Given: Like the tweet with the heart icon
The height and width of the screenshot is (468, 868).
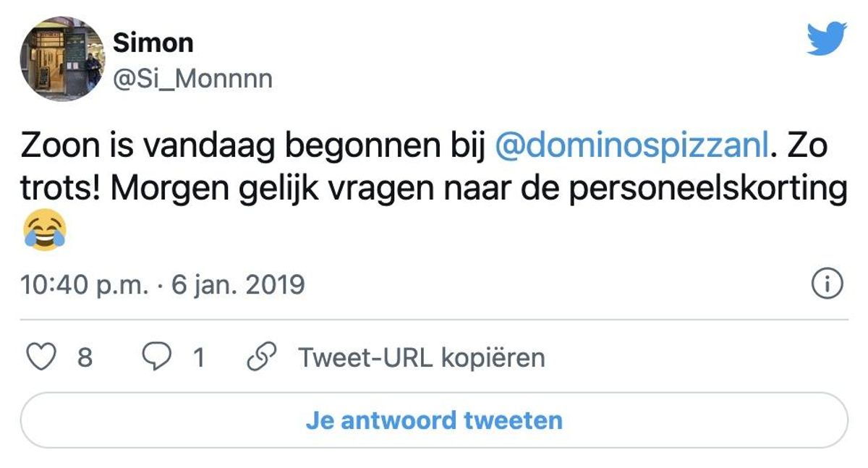Looking at the screenshot, I should pyautogui.click(x=40, y=357).
